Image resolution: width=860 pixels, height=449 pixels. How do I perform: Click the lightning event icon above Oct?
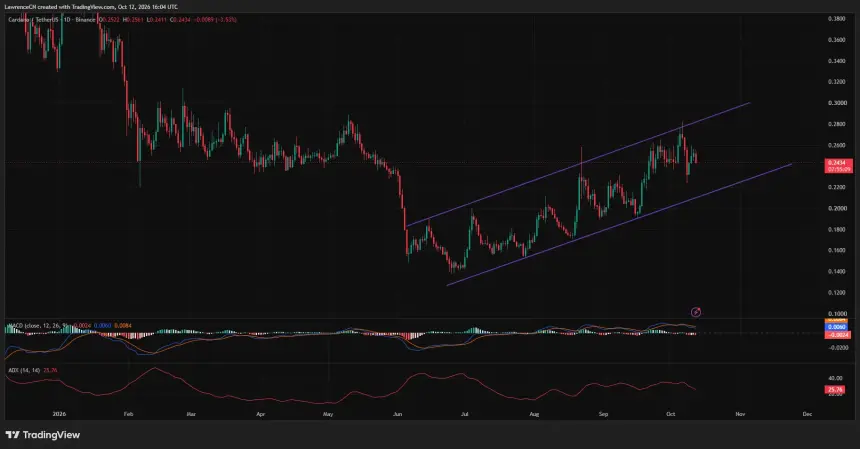pos(695,312)
